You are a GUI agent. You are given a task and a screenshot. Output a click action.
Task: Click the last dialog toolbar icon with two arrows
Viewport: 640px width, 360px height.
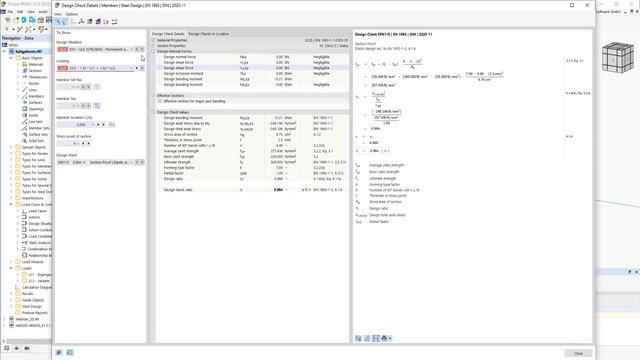115,22
